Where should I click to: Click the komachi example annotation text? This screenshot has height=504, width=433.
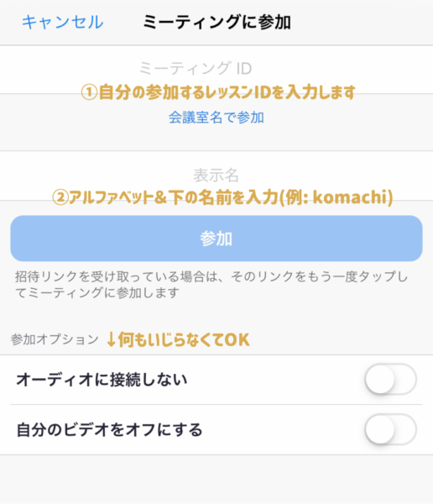click(x=352, y=197)
